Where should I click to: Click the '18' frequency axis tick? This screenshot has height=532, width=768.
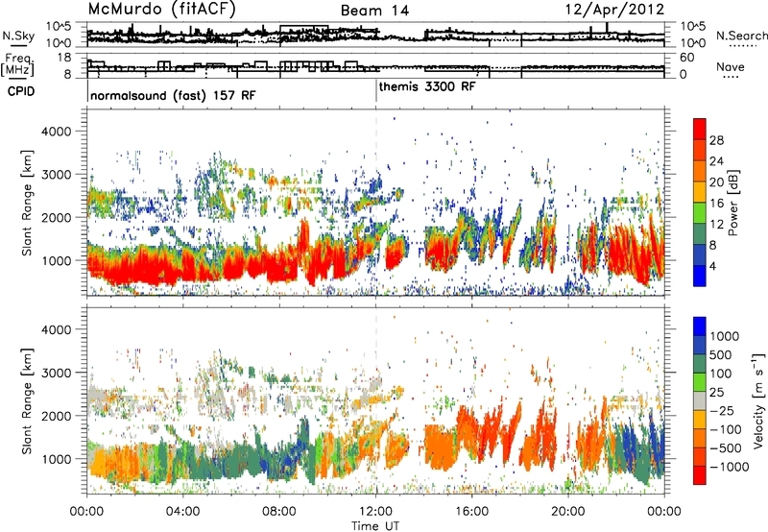[x=64, y=58]
